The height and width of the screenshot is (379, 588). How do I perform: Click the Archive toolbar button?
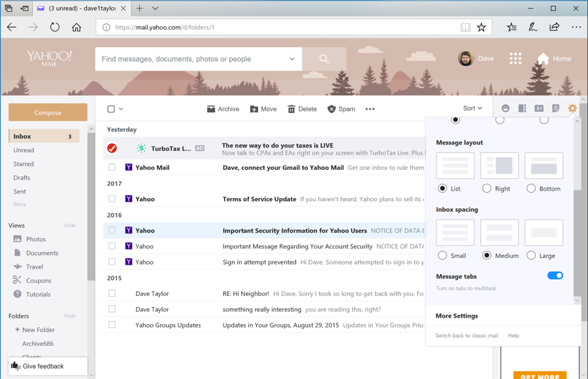223,109
